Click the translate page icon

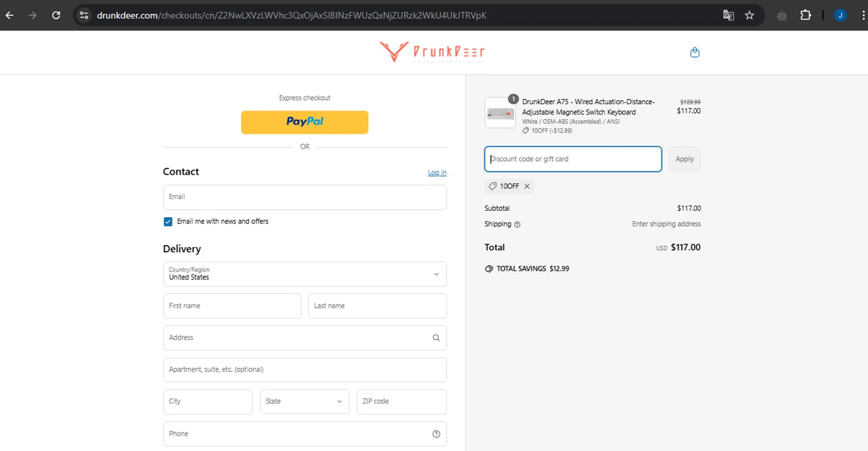tap(729, 16)
